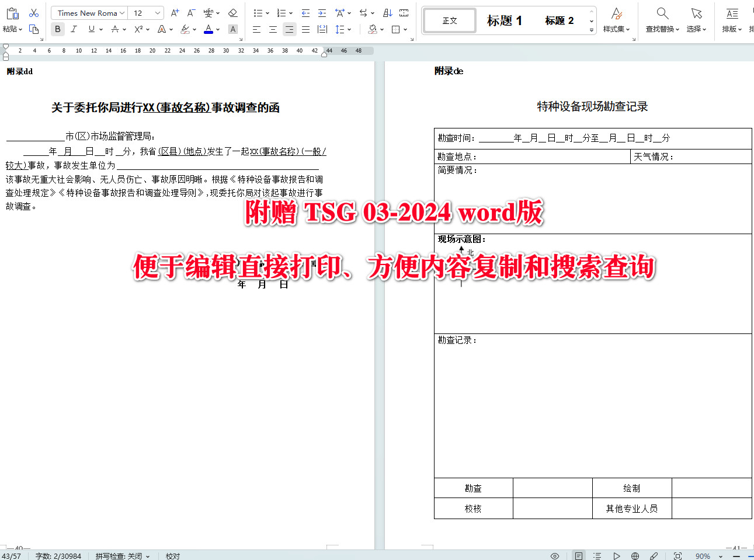Click the eye protection mode icon

tap(555, 556)
